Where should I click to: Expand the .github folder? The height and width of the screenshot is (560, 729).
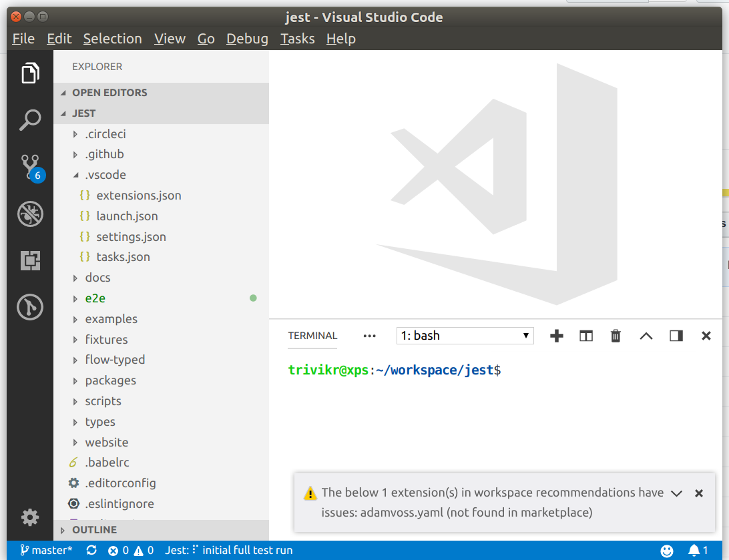[x=161, y=154]
